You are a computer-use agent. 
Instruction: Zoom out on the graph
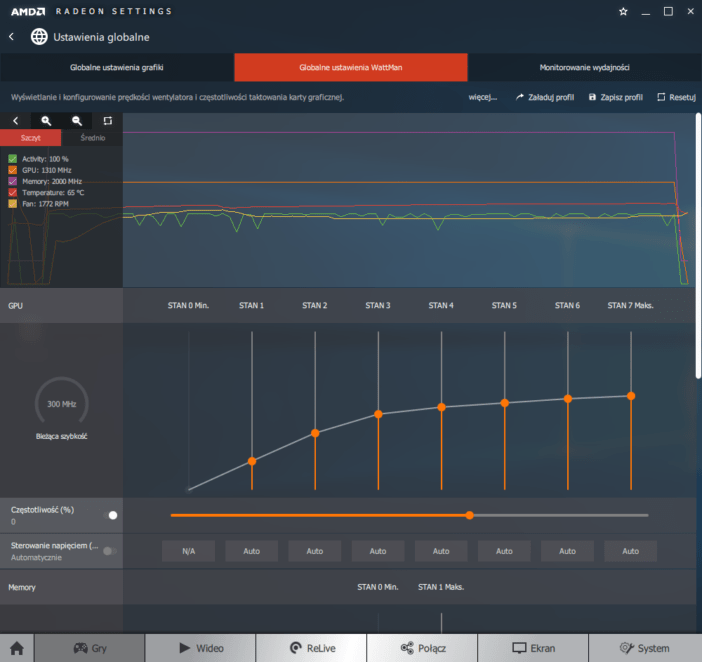pyautogui.click(x=77, y=120)
